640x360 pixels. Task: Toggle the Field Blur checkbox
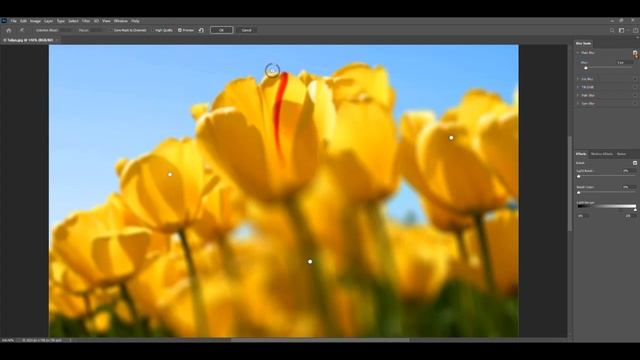(635, 53)
